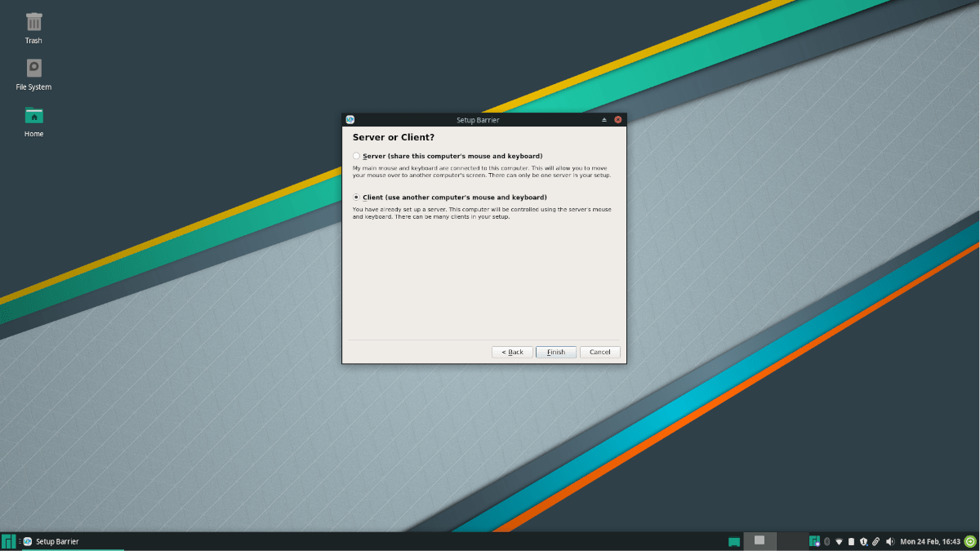Go back with the Back button
This screenshot has height=551, width=980.
[512, 352]
